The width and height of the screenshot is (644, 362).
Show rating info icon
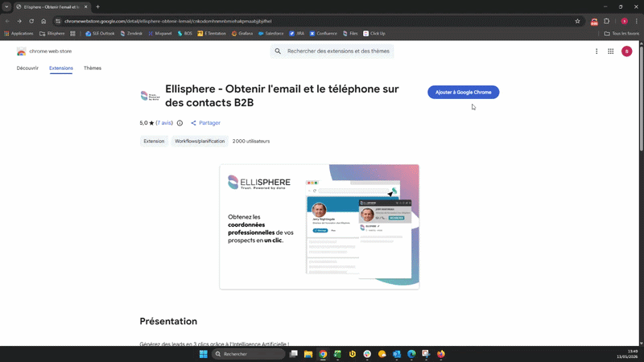[180, 123]
